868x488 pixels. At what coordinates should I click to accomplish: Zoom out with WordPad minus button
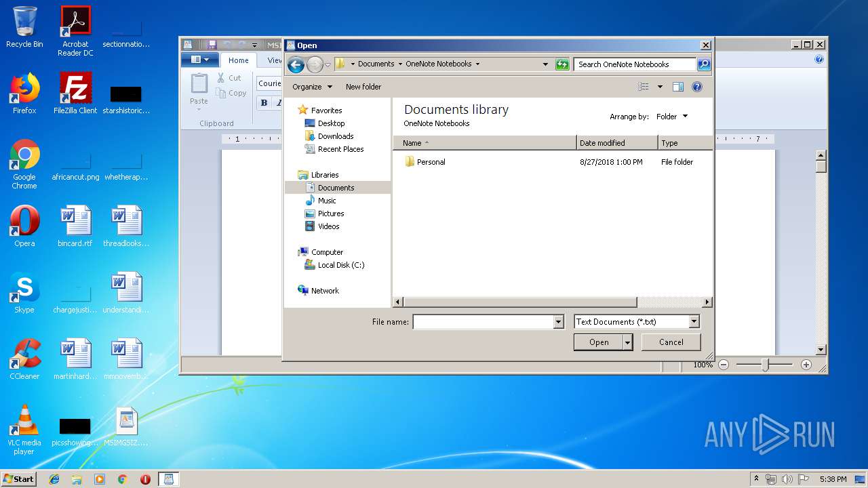coord(724,365)
